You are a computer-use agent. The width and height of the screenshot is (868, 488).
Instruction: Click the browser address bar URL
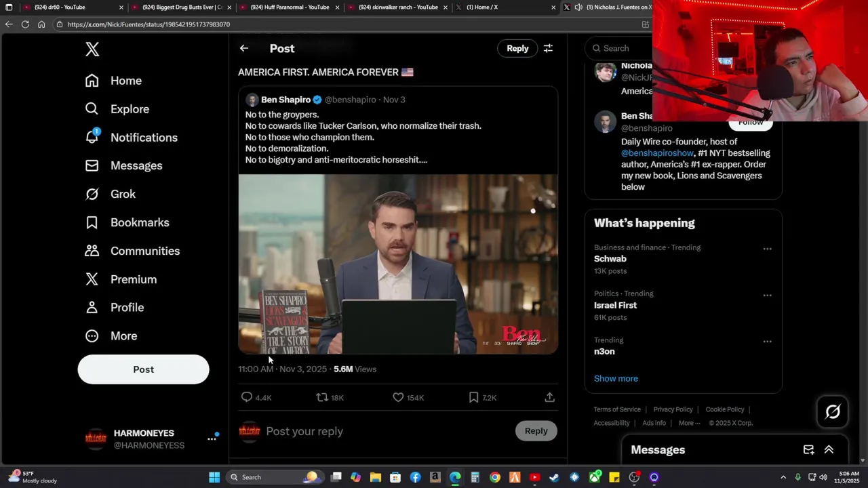pyautogui.click(x=149, y=24)
